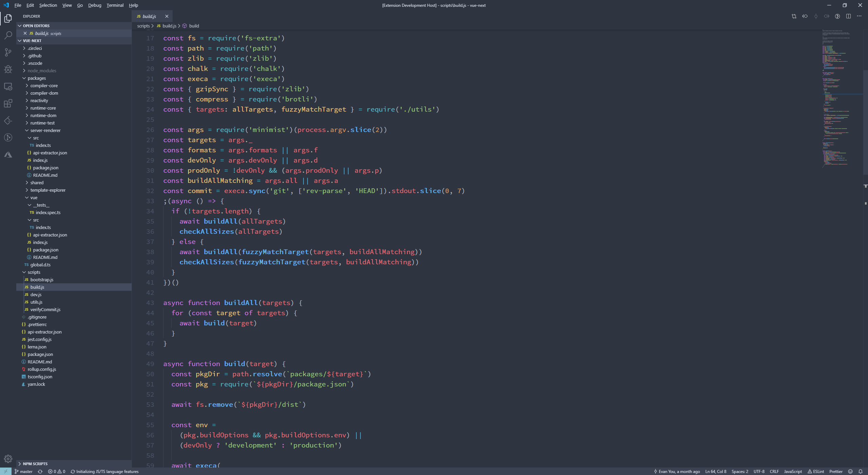Open the Source Control view
868x475 pixels.
pyautogui.click(x=8, y=52)
